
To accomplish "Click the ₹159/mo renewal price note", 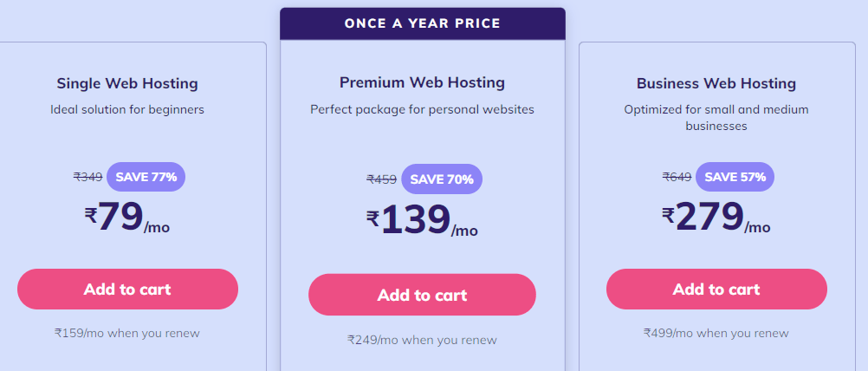I will [127, 332].
